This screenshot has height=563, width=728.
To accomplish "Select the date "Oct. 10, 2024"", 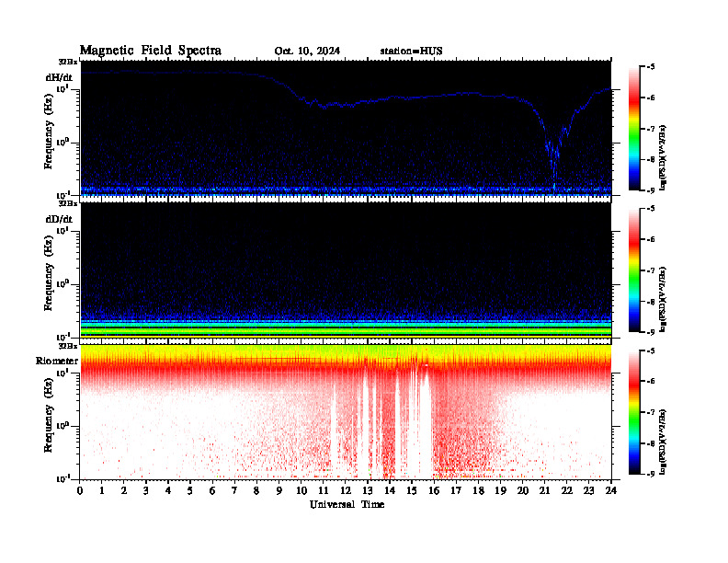I will coord(307,52).
